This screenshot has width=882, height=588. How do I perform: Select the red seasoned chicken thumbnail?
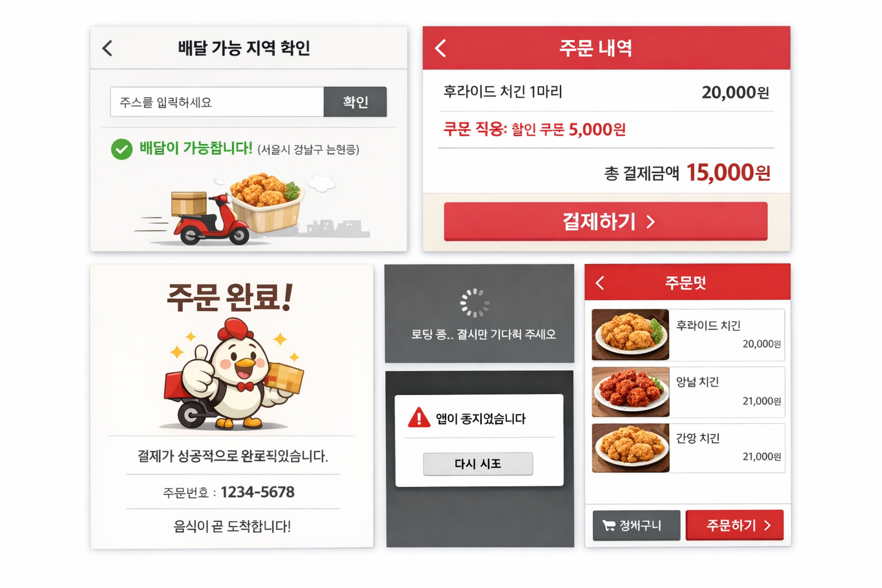tap(630, 392)
